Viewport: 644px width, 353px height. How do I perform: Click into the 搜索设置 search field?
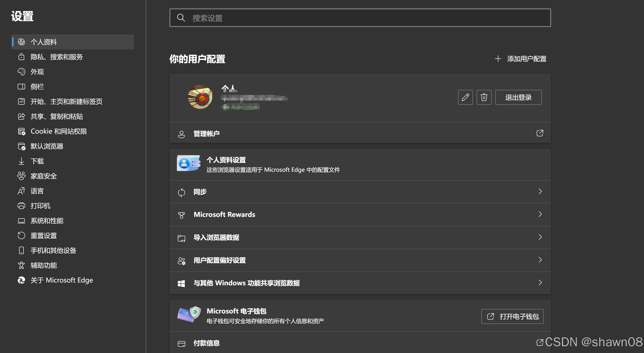360,18
